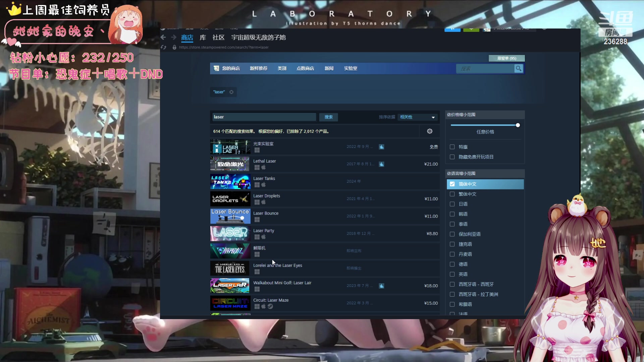This screenshot has width=644, height=362.
Task: Remove the "laser" search tag
Action: tap(231, 92)
